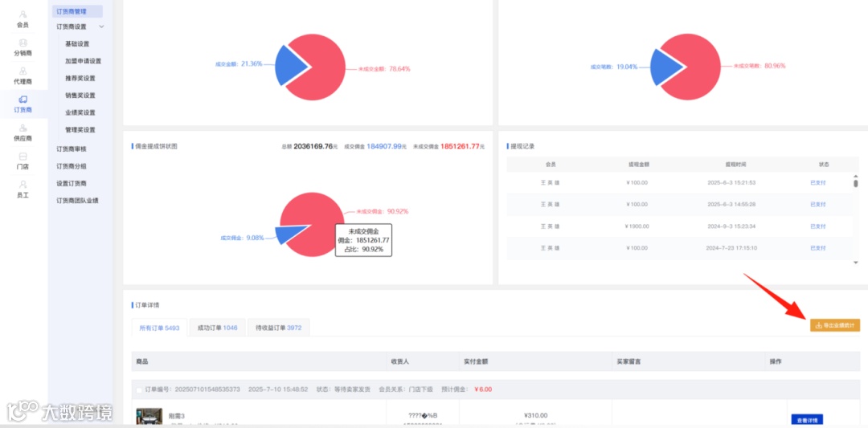Screen dimensions: 868x428
Task: Click the 订单详情 section title
Action: click(147, 305)
